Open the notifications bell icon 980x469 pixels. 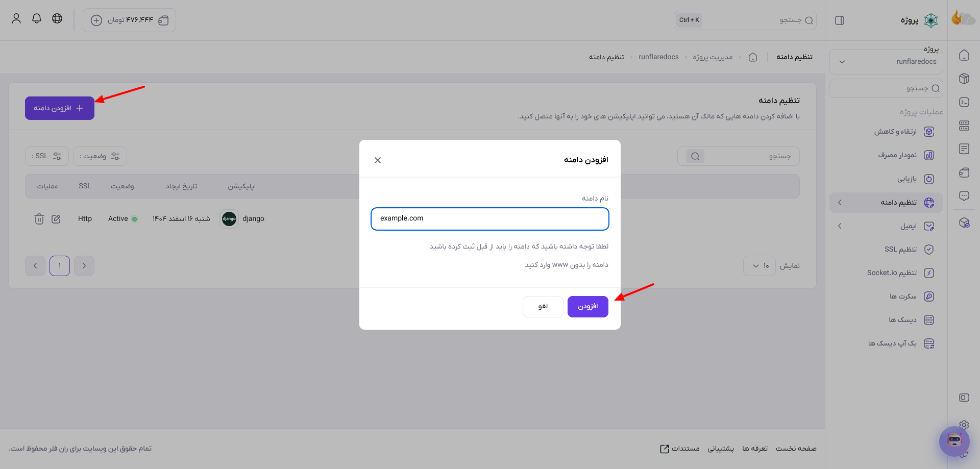[37, 19]
